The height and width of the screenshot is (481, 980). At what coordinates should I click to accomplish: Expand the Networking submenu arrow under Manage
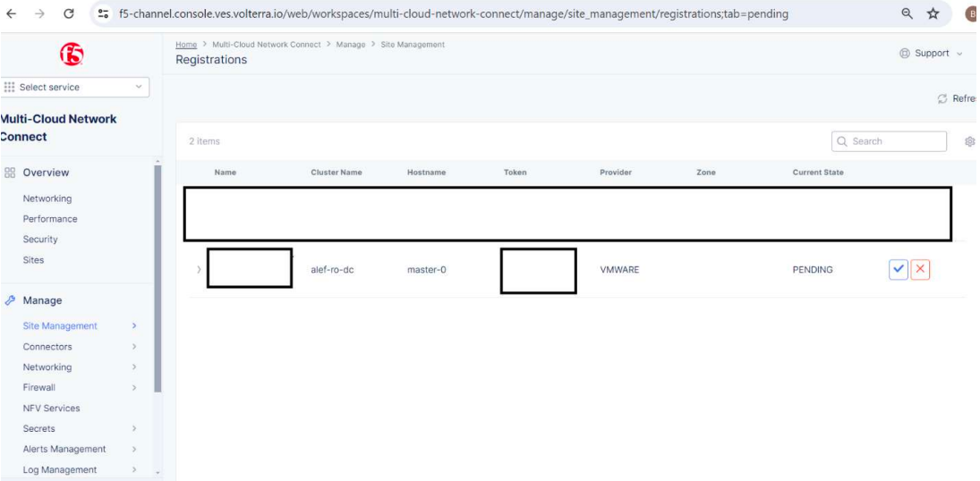[x=134, y=367]
